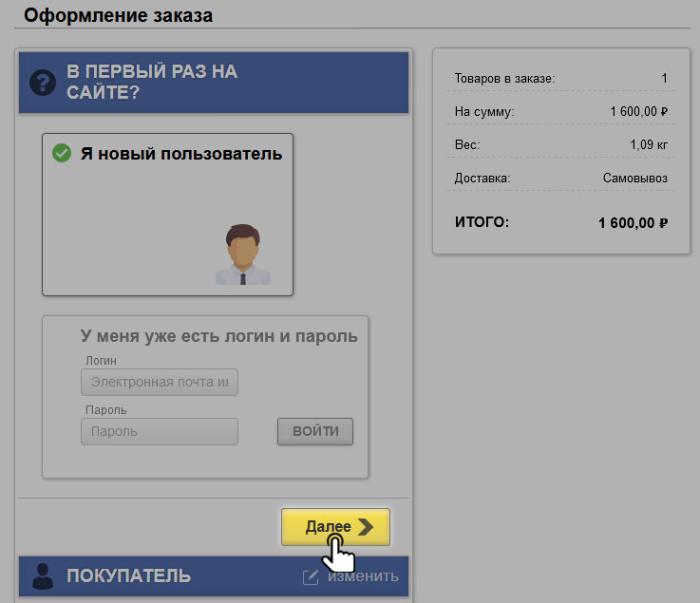Choose 'У меня уже есть логин и пароль' heading
Viewport: 700px width, 603px height.
click(x=218, y=336)
